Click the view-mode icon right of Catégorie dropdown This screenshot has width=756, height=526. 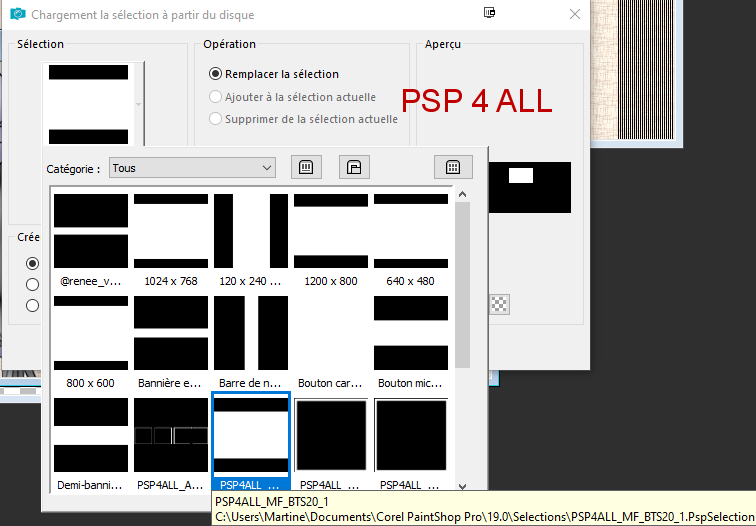[306, 168]
